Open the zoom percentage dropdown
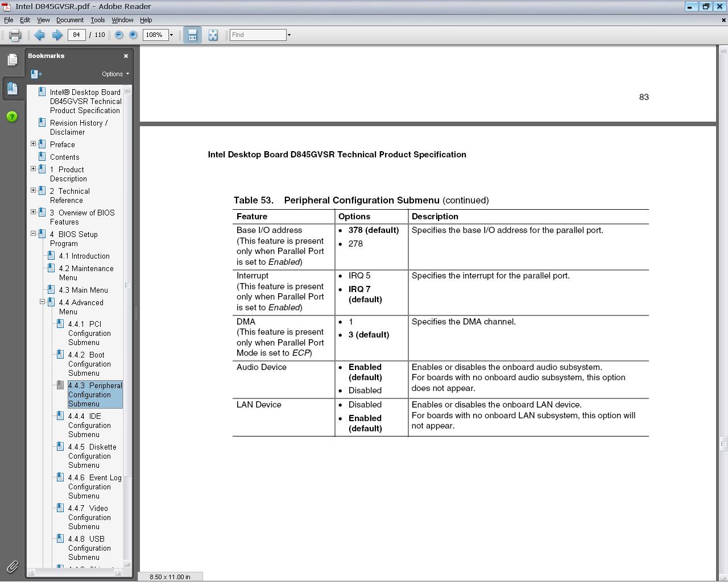The image size is (728, 582). [171, 35]
